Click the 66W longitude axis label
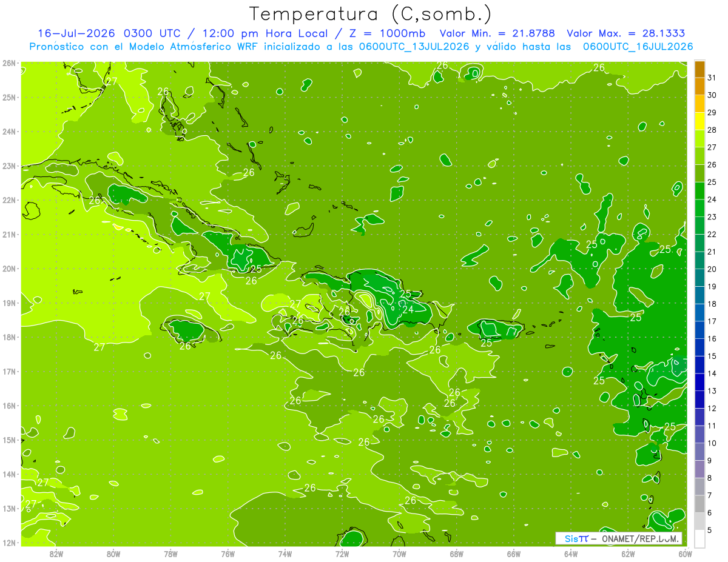This screenshot has width=728, height=562. (x=514, y=554)
